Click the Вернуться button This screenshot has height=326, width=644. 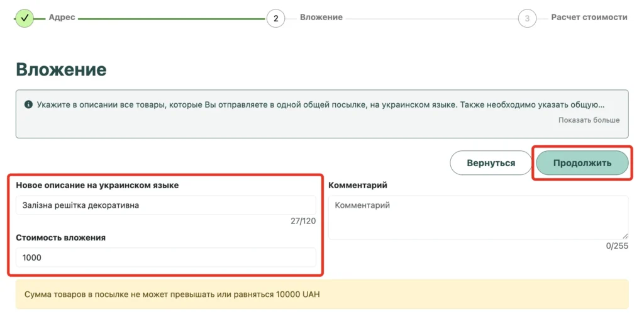click(x=491, y=163)
